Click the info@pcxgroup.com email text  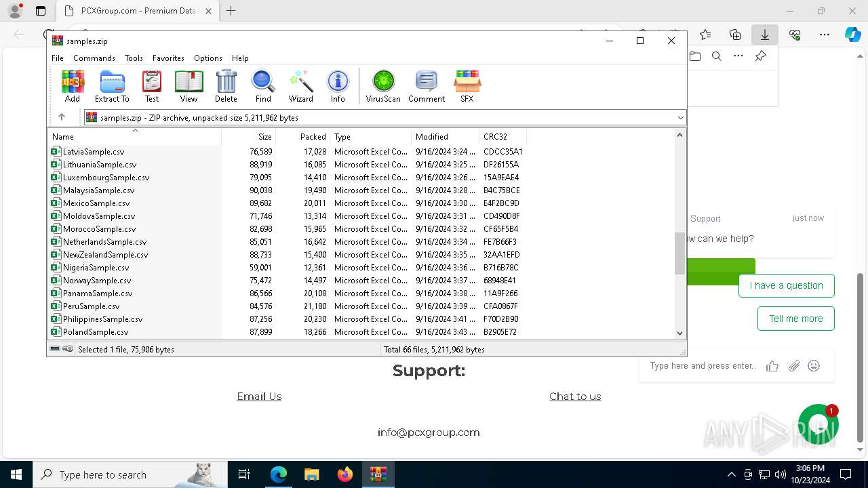pos(429,432)
